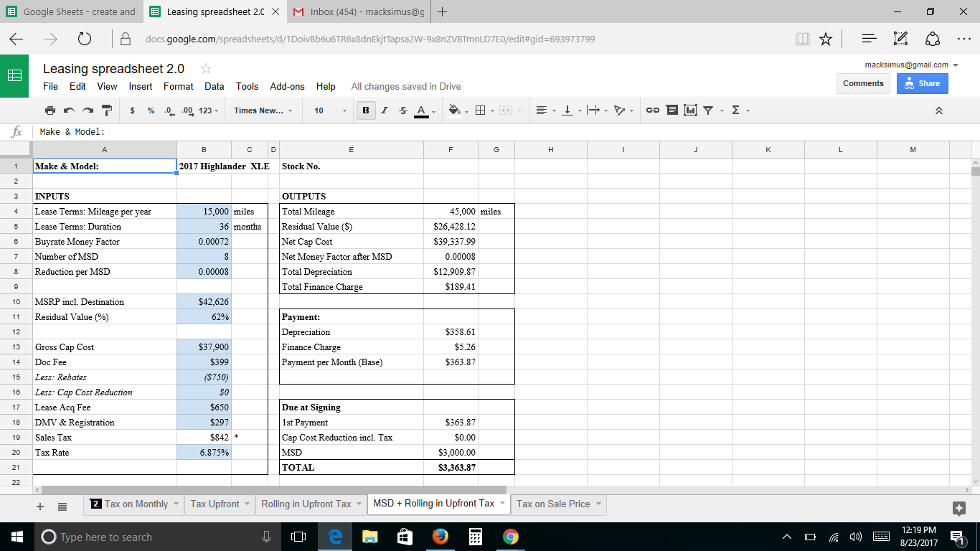Image resolution: width=980 pixels, height=551 pixels.
Task: Select the MSRP cell $42,626
Action: point(204,302)
